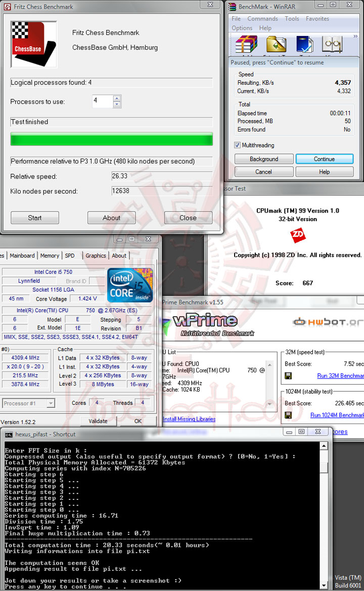This screenshot has height=591, width=364.
Task: Click the ChessBase logo in Fritz Benchmark
Action: [x=34, y=45]
